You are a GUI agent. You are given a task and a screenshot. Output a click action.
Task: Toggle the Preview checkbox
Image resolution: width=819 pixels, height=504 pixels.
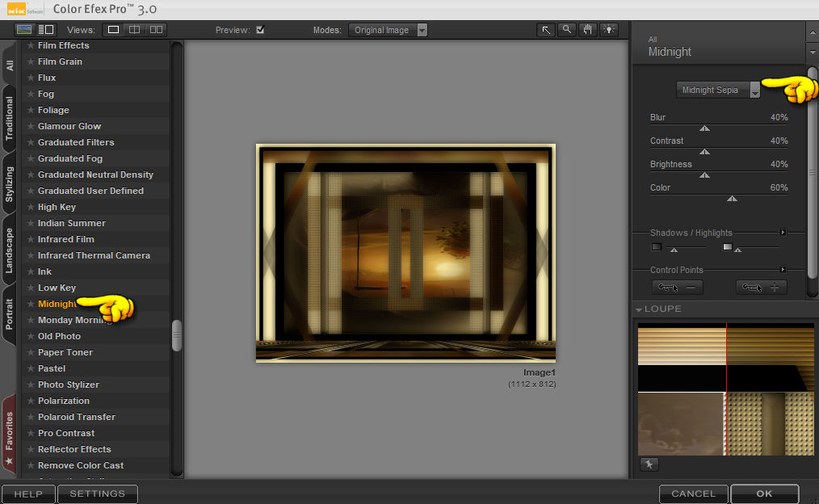(260, 30)
